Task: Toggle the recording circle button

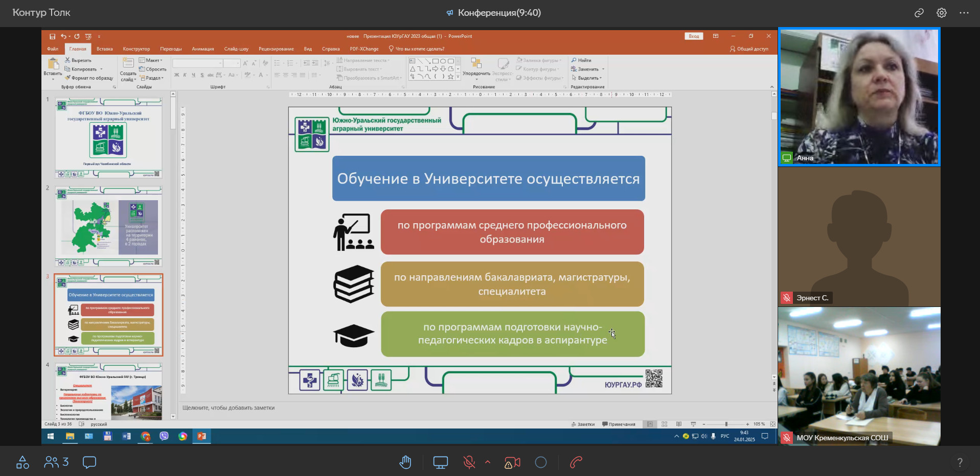Action: click(541, 463)
